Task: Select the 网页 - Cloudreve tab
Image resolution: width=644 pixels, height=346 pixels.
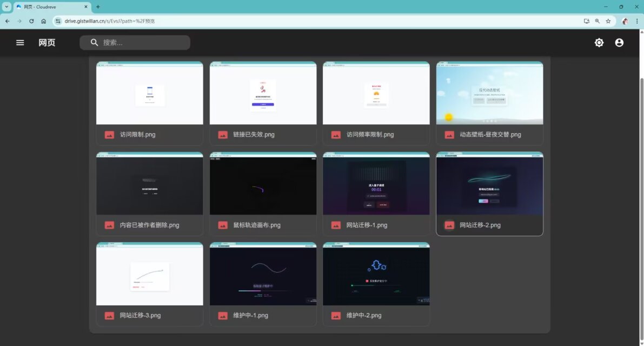Action: pyautogui.click(x=49, y=7)
